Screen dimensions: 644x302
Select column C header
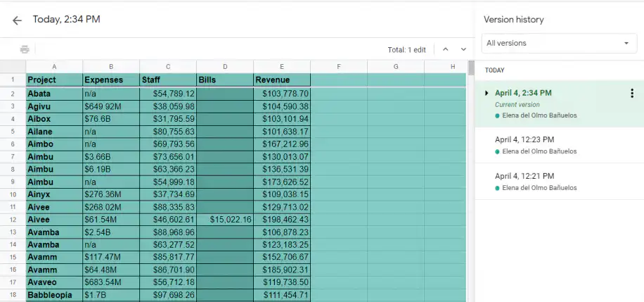[168, 66]
